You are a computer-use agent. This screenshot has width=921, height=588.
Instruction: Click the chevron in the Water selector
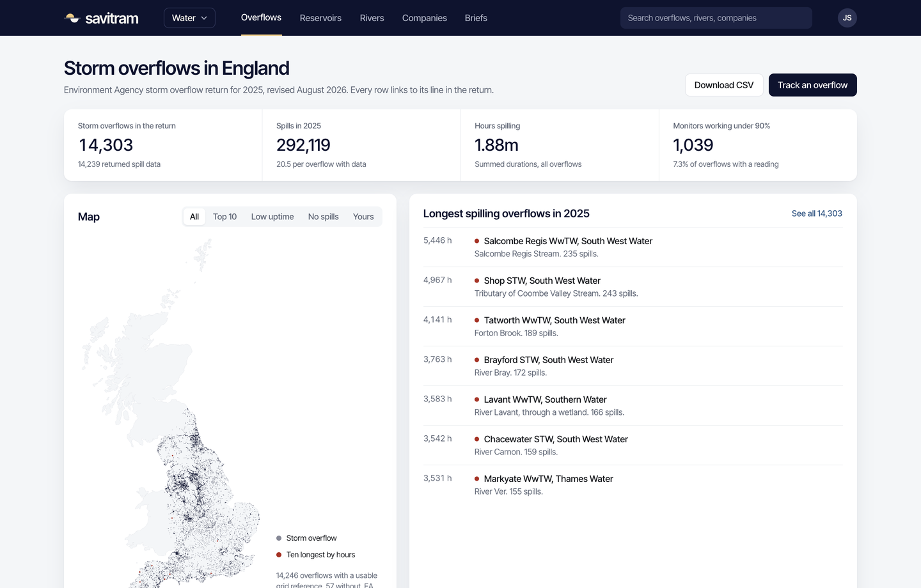pos(204,18)
